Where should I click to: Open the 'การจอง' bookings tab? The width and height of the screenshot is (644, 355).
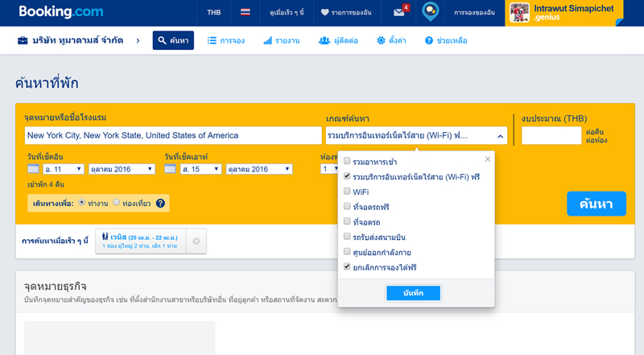point(226,40)
